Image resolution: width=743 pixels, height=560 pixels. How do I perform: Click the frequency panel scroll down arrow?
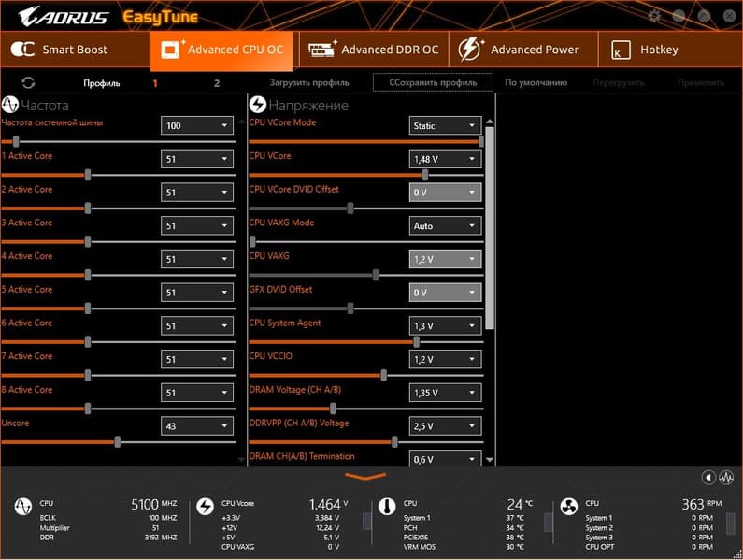pos(241,459)
